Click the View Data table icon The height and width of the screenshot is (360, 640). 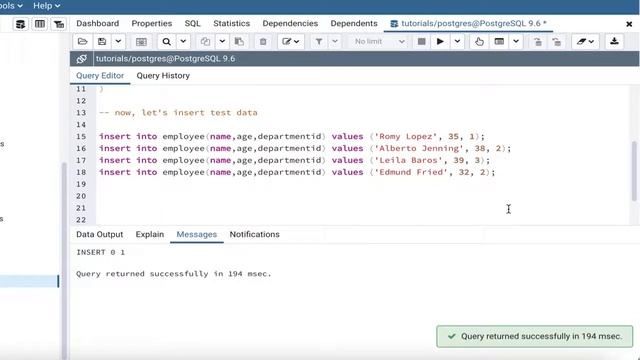pyautogui.click(x=40, y=24)
